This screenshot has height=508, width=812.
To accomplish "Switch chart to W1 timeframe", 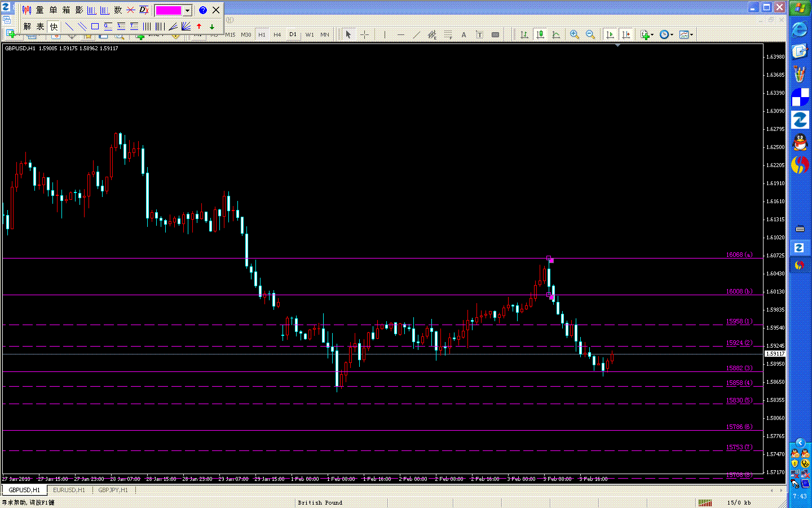I will point(310,35).
